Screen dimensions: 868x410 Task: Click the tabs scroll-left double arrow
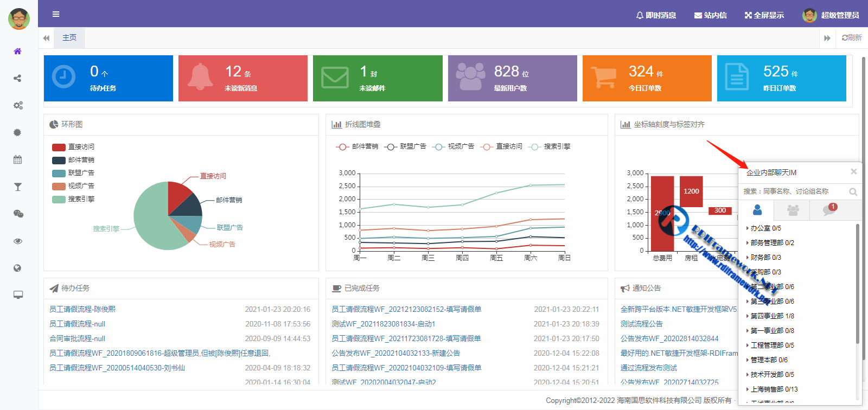(46, 38)
